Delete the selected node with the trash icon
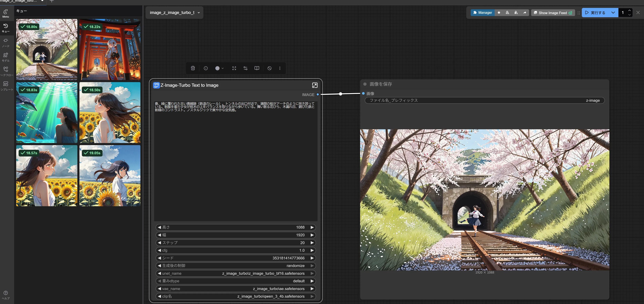Image resolution: width=644 pixels, height=304 pixels. [x=193, y=68]
